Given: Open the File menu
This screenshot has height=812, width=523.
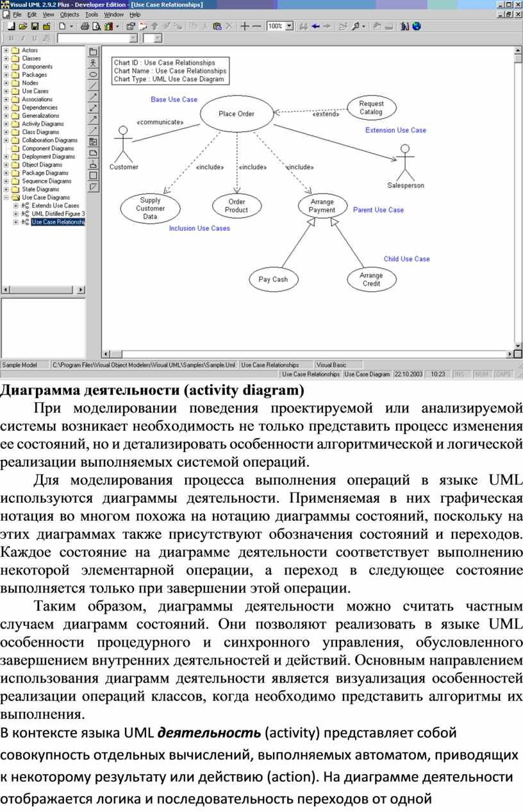Looking at the screenshot, I should 17,14.
